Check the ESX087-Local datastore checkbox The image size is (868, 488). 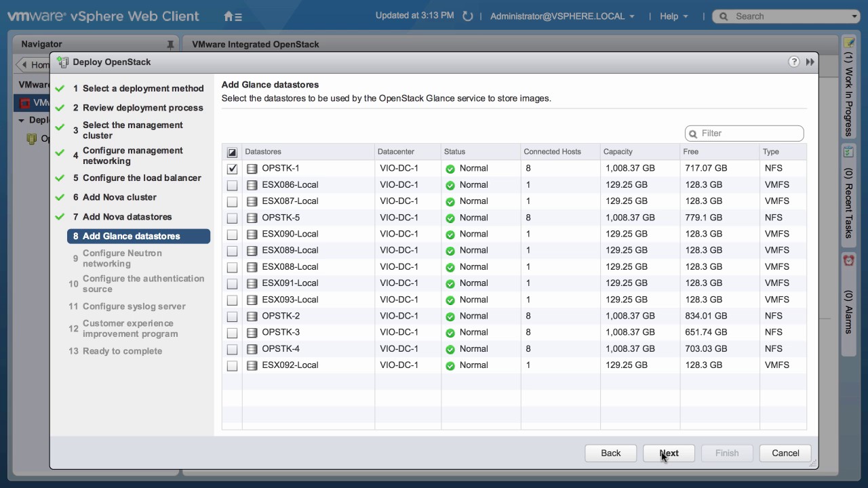[x=232, y=201]
